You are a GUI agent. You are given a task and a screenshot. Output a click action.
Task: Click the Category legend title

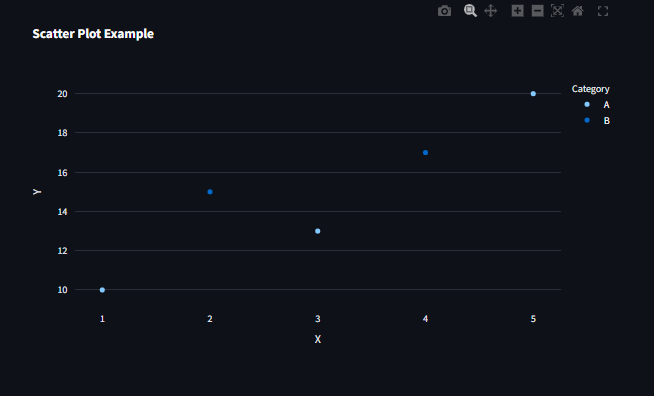point(591,89)
